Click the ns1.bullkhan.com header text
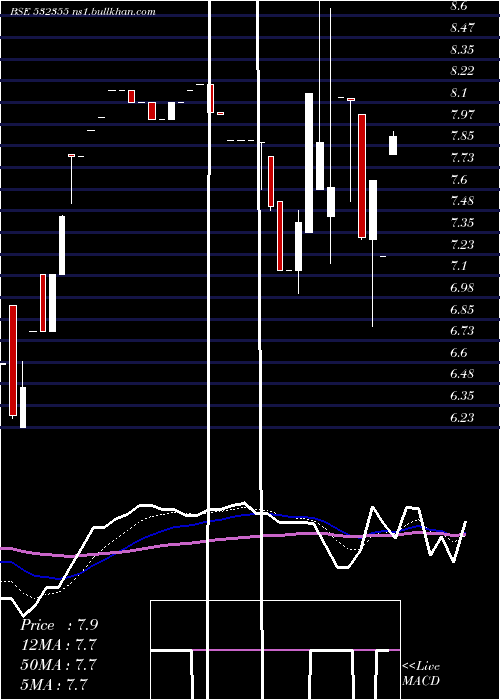Viewport: 500px width, 700px height. point(112,12)
